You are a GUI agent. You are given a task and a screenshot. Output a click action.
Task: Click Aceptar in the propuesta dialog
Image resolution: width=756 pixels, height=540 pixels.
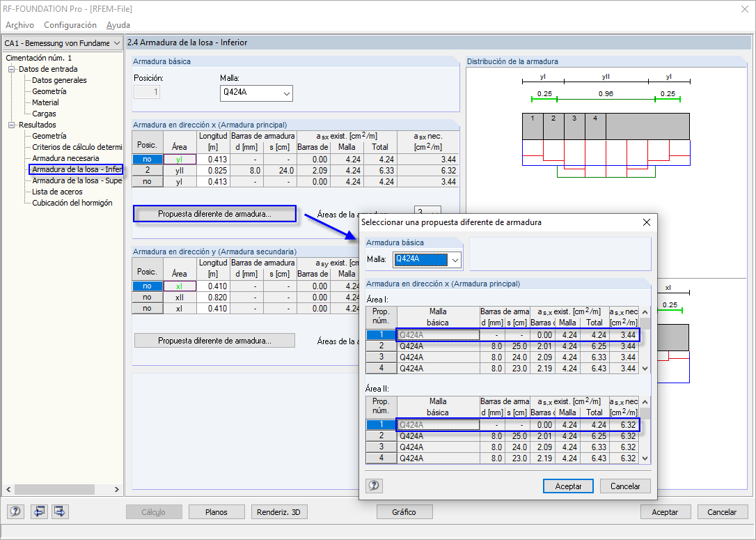tap(568, 486)
